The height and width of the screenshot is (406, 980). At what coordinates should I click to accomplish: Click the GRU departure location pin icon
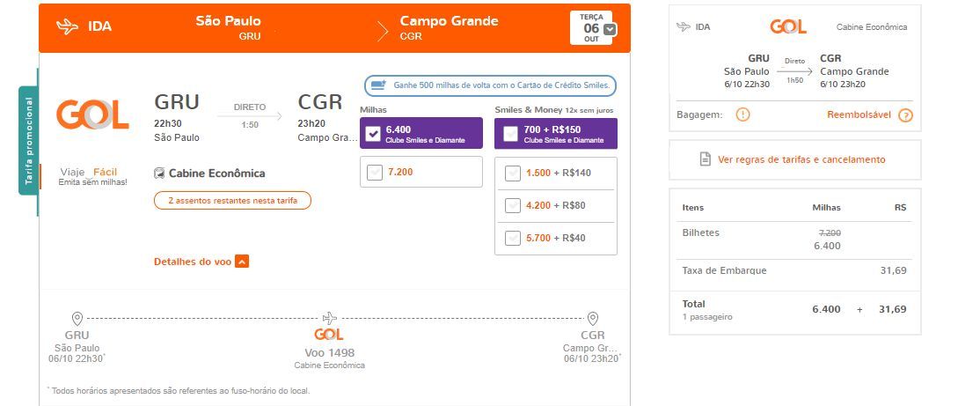[x=77, y=319]
